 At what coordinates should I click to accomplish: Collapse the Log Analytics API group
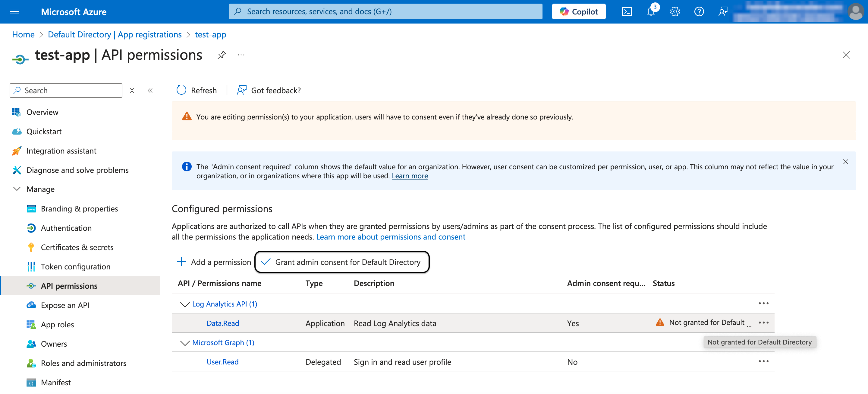tap(185, 304)
